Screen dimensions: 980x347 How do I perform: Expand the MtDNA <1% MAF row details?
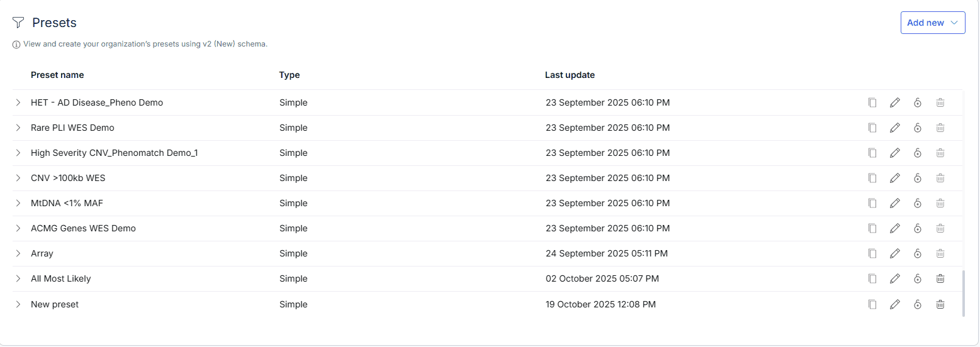18,203
